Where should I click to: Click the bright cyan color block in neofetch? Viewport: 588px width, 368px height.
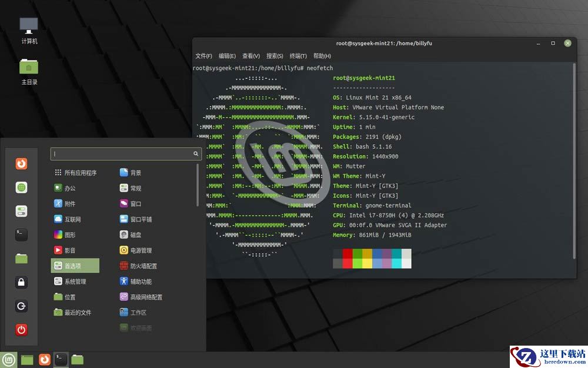396,263
